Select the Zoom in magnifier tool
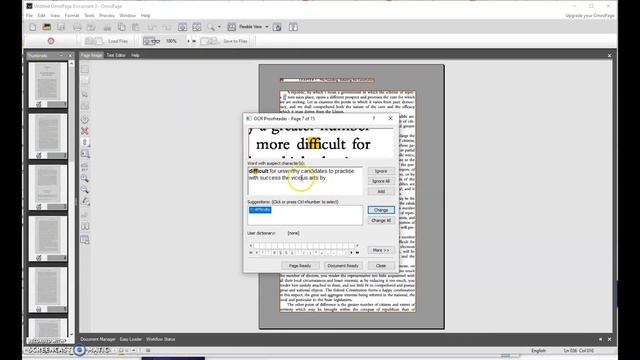Viewport: 640px width, 360px height. pyautogui.click(x=84, y=178)
